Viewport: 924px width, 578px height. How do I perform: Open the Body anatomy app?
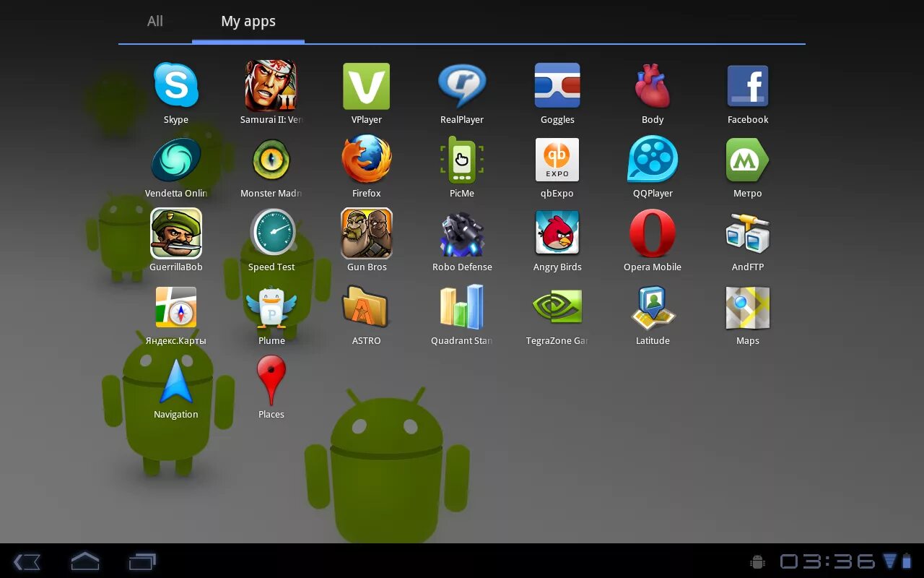pyautogui.click(x=653, y=85)
